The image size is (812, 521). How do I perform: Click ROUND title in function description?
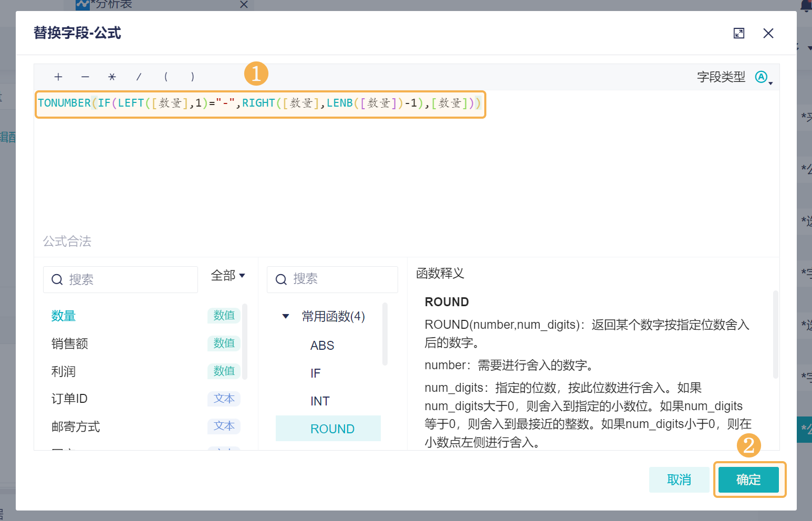coord(447,302)
